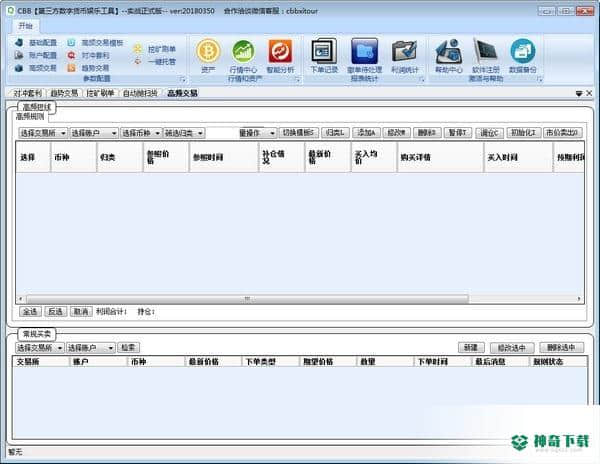Open 下单记录 icon
The width and height of the screenshot is (600, 464).
324,56
